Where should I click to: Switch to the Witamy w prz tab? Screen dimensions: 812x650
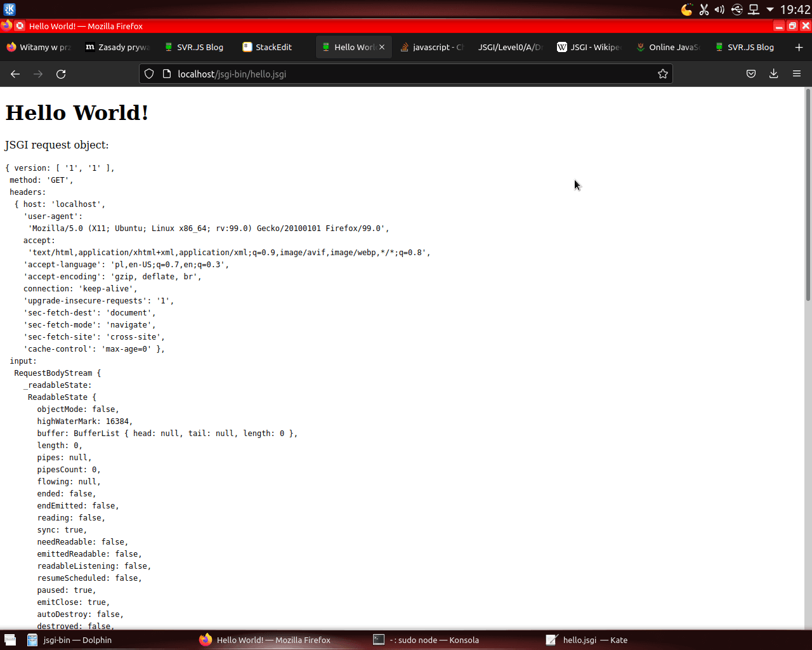coord(39,47)
